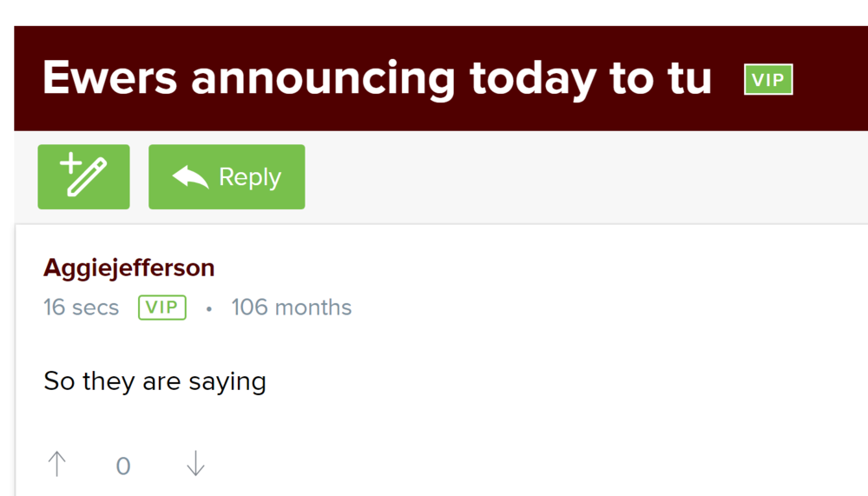This screenshot has width=868, height=496.
Task: Click the VIP badge in the thread header
Action: coord(768,81)
